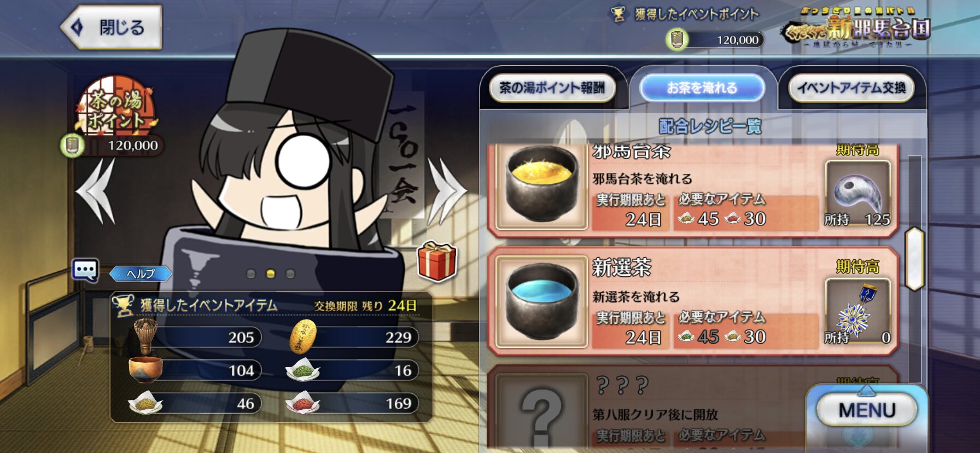Screen dimensions: 980x453
Task: Tap the speech bubble chat icon
Action: 85,270
